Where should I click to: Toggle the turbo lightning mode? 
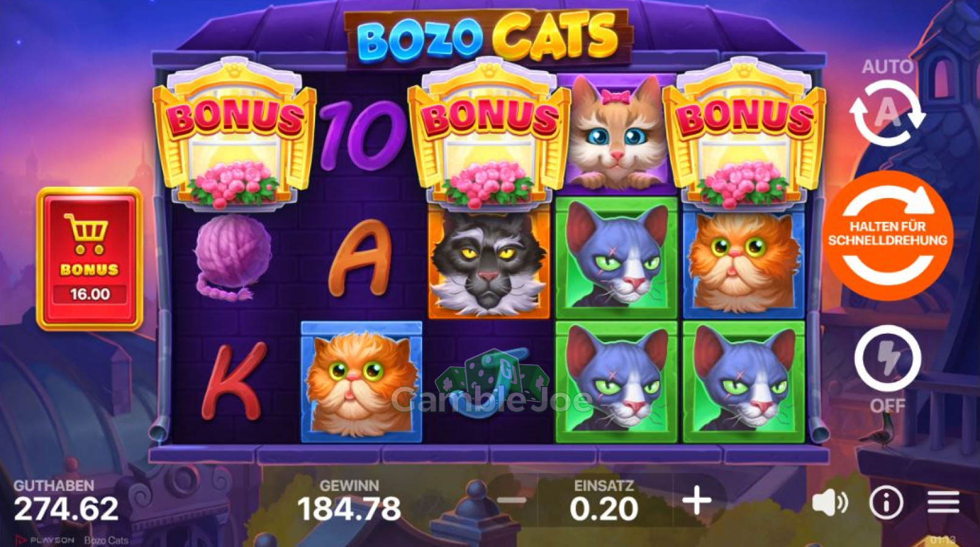(x=888, y=359)
